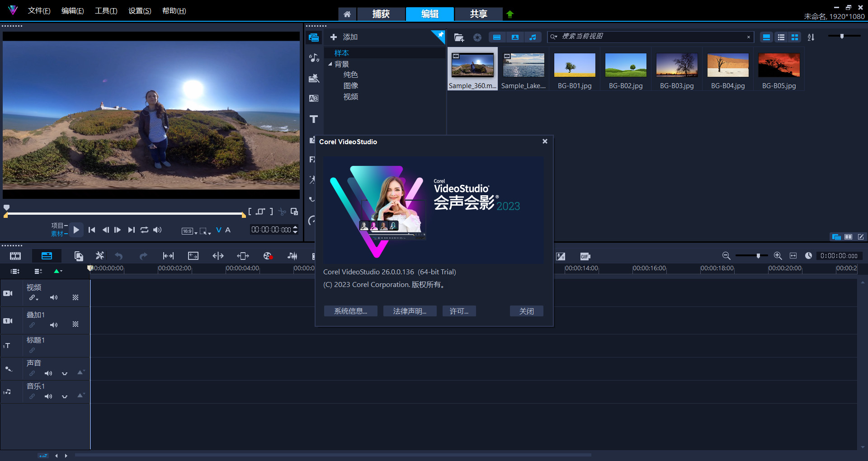This screenshot has width=868, height=461.
Task: Click the 许可... button
Action: [459, 311]
